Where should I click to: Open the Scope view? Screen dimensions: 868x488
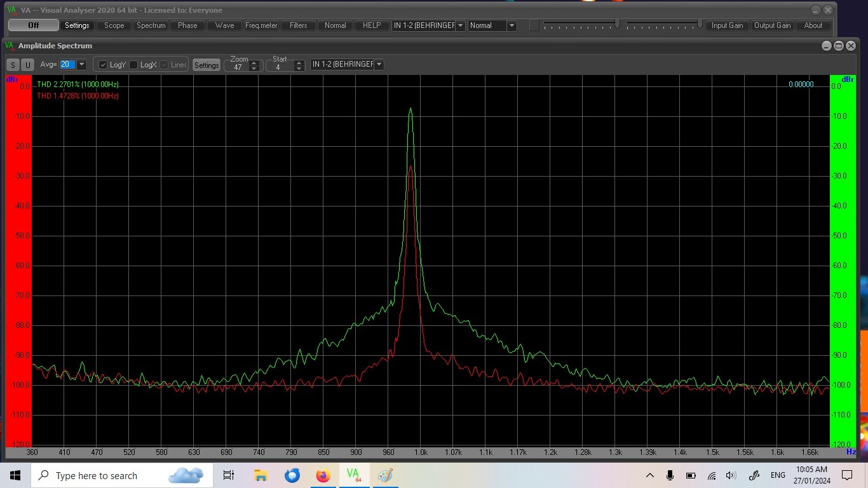(x=114, y=25)
